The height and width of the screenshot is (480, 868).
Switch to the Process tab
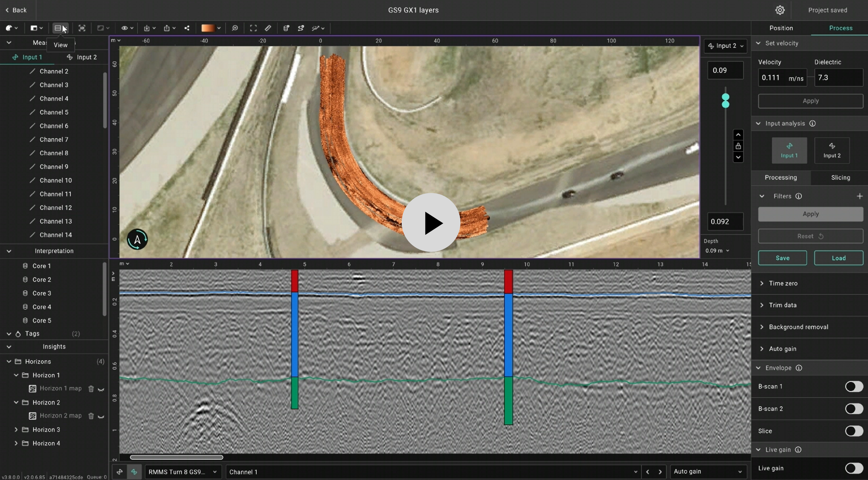coord(841,28)
